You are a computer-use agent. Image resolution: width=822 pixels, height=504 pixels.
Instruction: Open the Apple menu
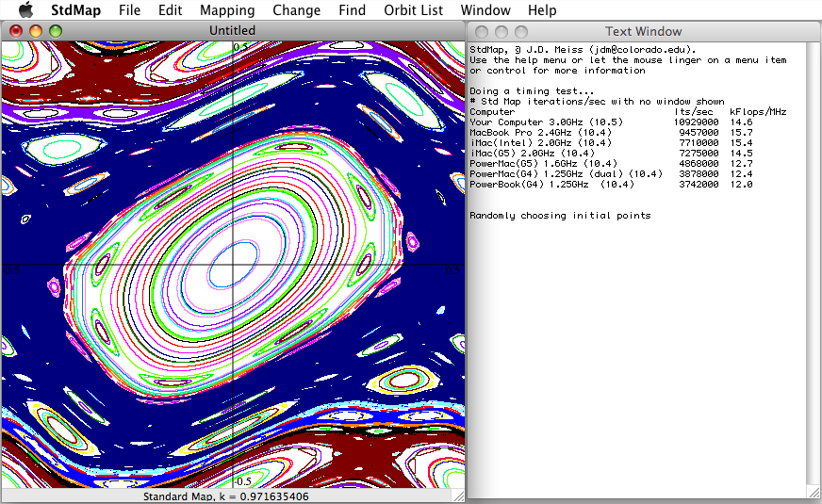pos(25,10)
